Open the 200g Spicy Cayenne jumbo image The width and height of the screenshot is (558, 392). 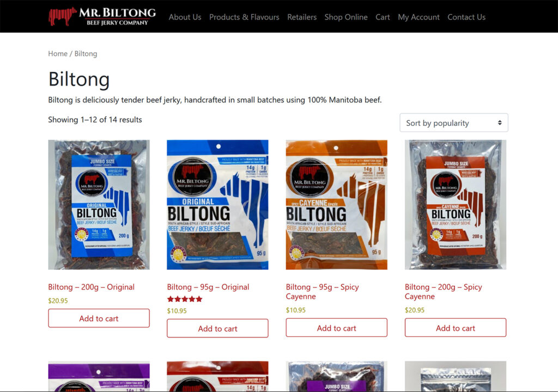[x=456, y=205]
